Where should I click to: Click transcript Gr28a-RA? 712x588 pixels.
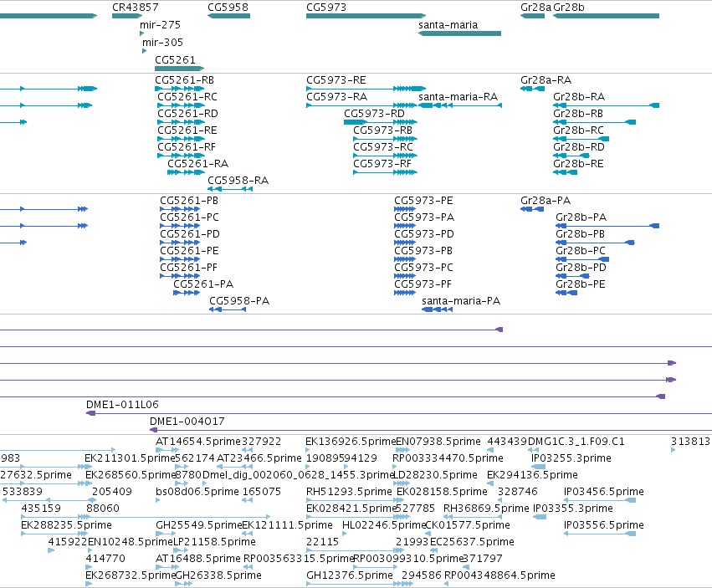tap(533, 89)
